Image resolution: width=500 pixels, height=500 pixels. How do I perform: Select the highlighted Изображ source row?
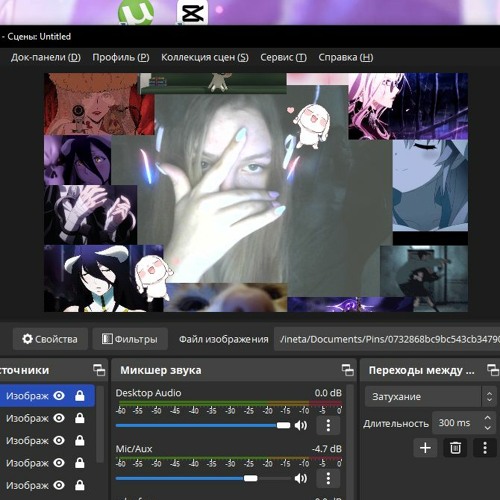tap(47, 396)
